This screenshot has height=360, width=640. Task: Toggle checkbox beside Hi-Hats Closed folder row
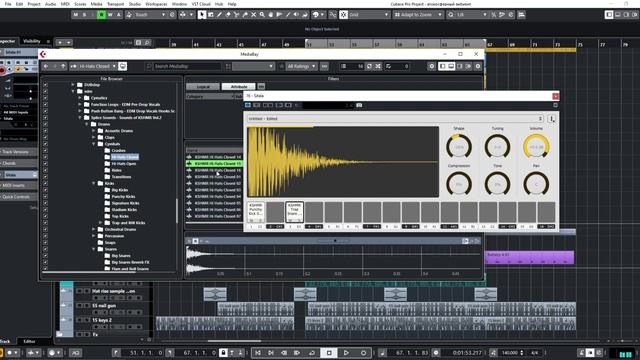(45, 157)
